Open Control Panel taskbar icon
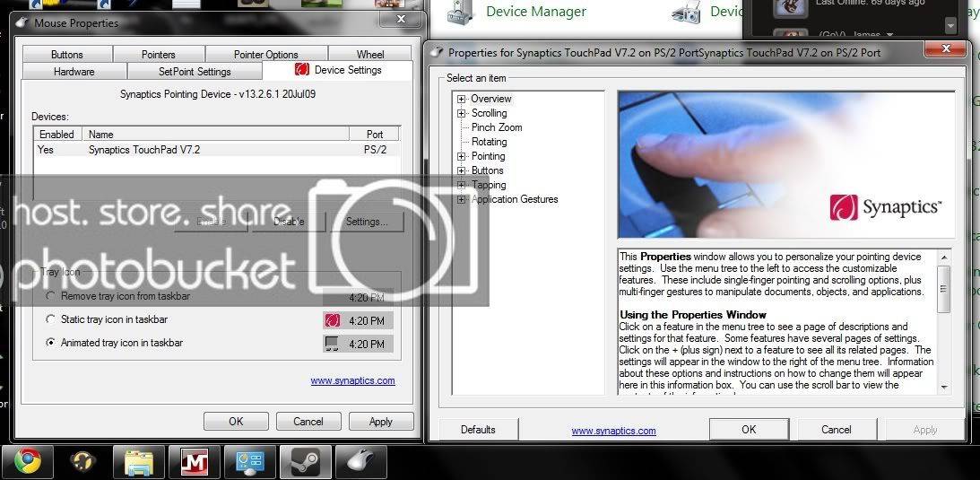 [250, 462]
